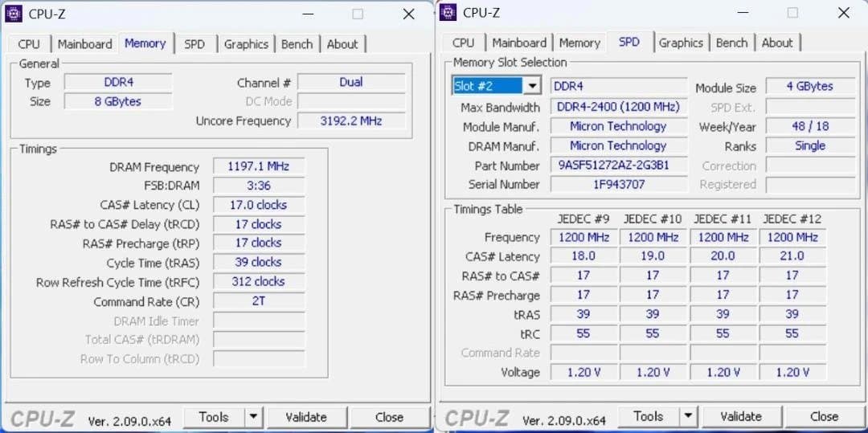
Task: Open Graphics tab in left window
Action: pos(247,44)
